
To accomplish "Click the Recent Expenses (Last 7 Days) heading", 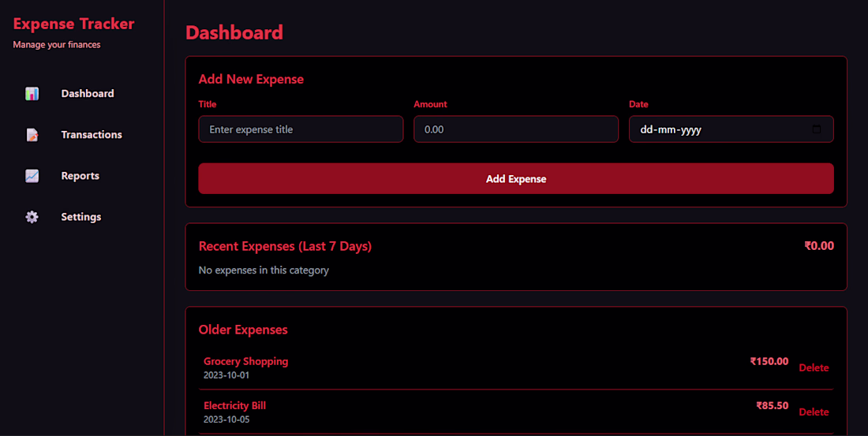I will (x=285, y=246).
